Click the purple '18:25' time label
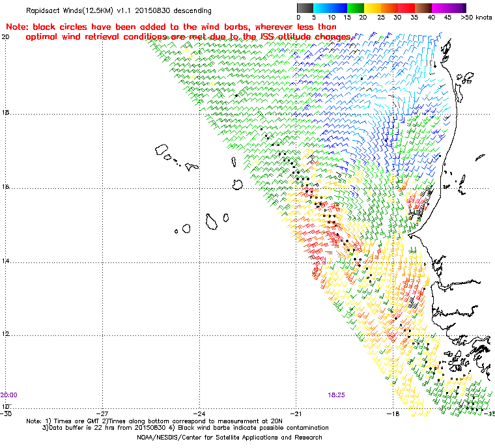The image size is (495, 448). [336, 395]
